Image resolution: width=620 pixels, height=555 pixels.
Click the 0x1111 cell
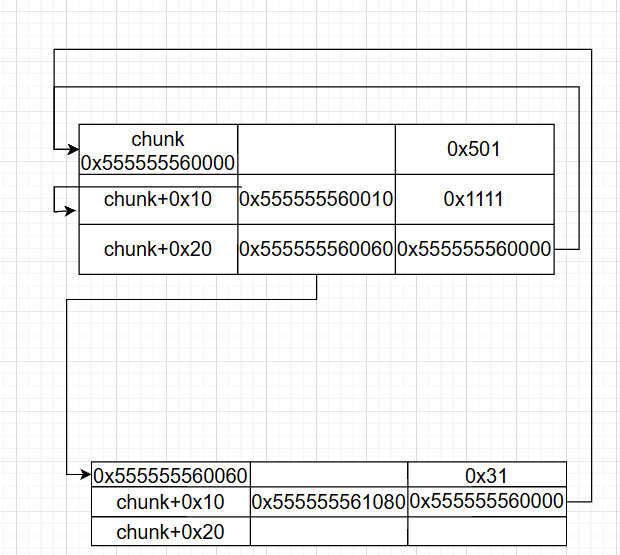474,199
